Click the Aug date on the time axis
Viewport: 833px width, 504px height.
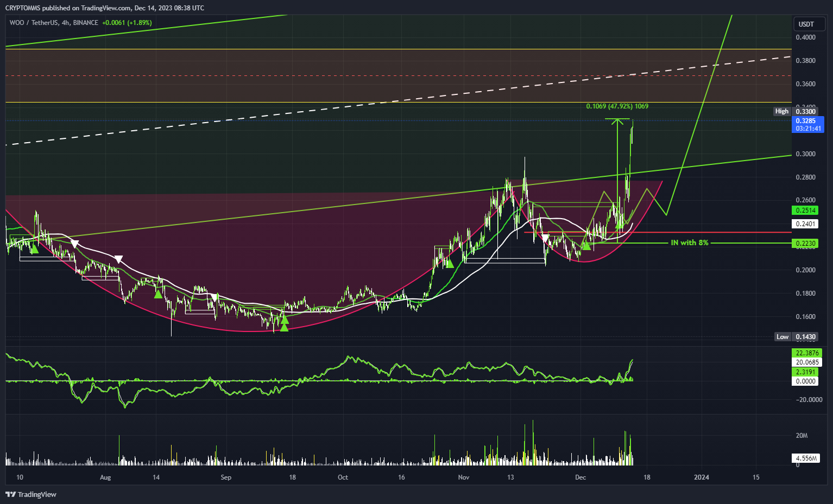[x=105, y=477]
